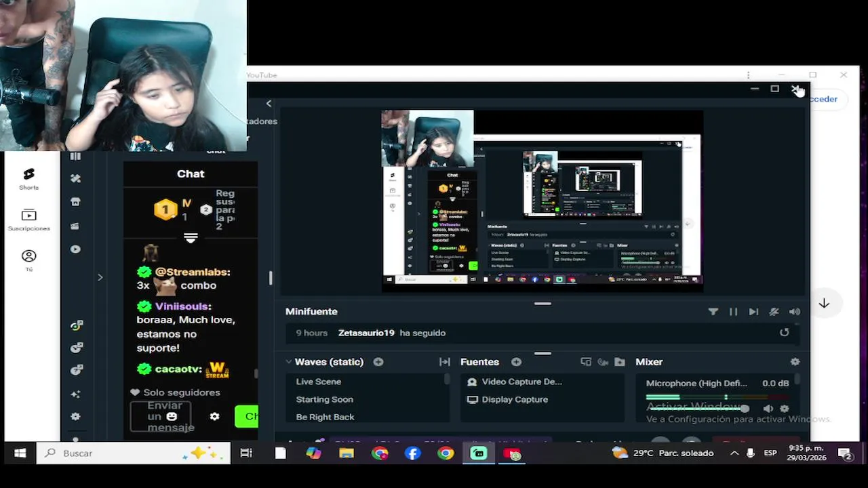868x488 pixels.
Task: Open the Windows notification center
Action: click(844, 453)
